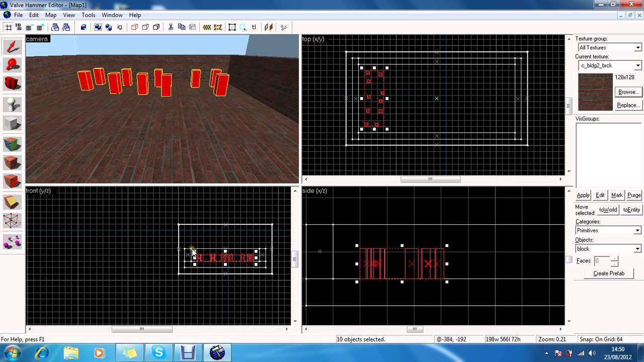Toggle Auto Selection button
The height and width of the screenshot is (362, 644).
[x=243, y=27]
